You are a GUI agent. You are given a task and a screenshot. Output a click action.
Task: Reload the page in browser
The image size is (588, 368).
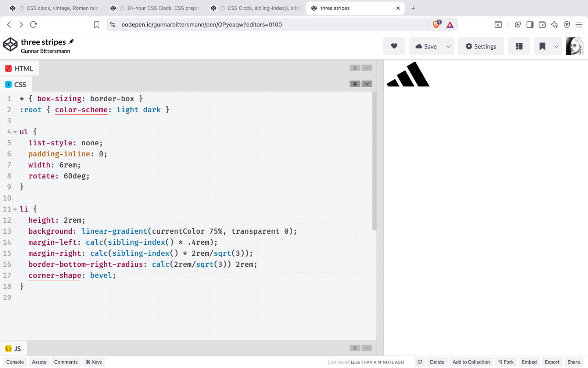click(33, 25)
